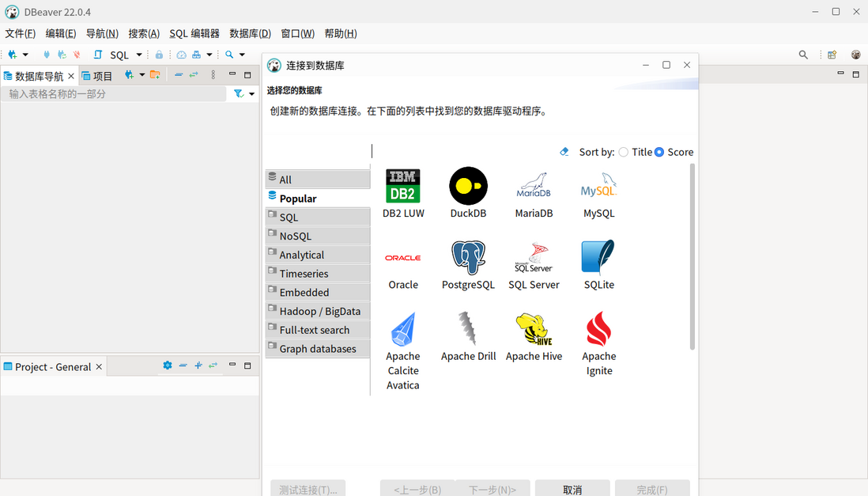The width and height of the screenshot is (868, 496).
Task: Select the SQL Server driver
Action: tap(534, 265)
